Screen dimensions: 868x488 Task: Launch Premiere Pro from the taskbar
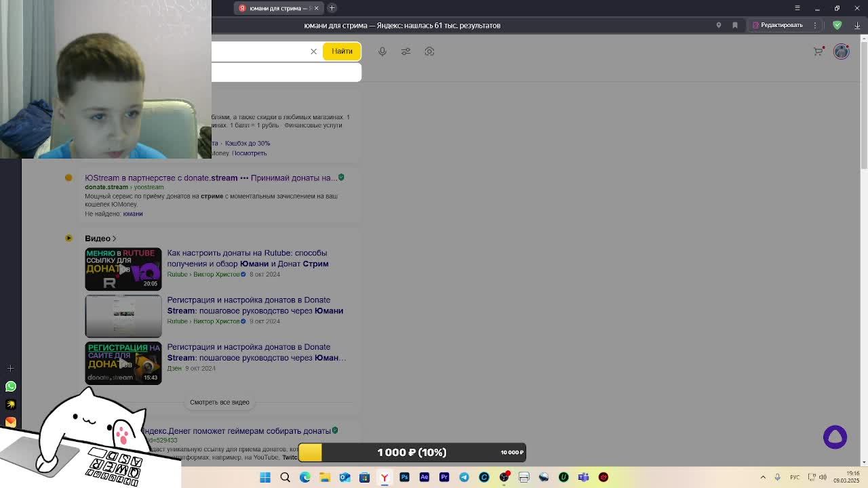[444, 477]
